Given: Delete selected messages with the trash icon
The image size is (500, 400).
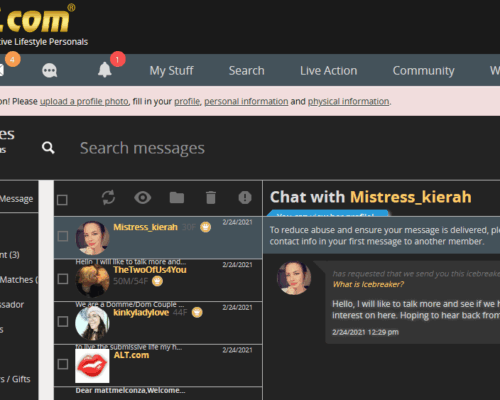Looking at the screenshot, I should click(211, 197).
